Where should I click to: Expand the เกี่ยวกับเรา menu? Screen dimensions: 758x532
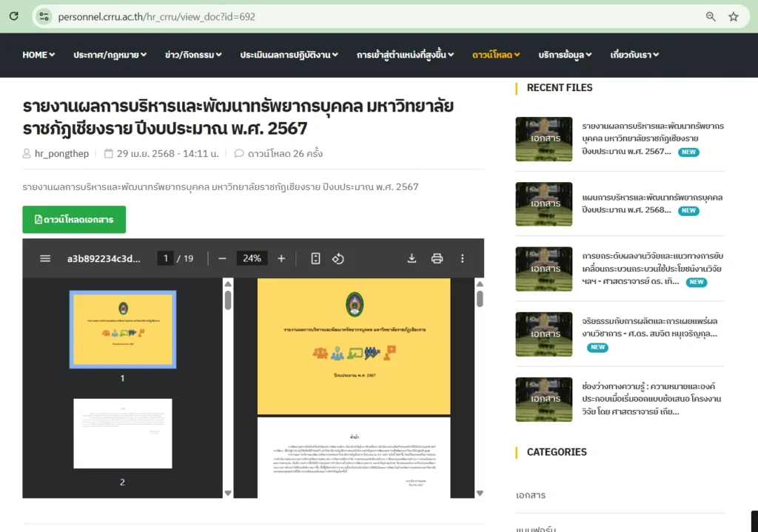[634, 55]
